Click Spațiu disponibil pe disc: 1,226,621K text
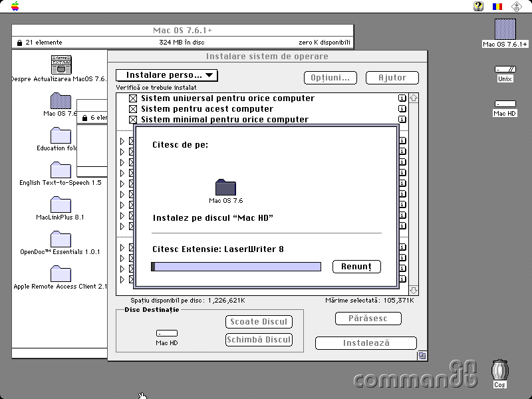532x399 pixels. [x=188, y=301]
